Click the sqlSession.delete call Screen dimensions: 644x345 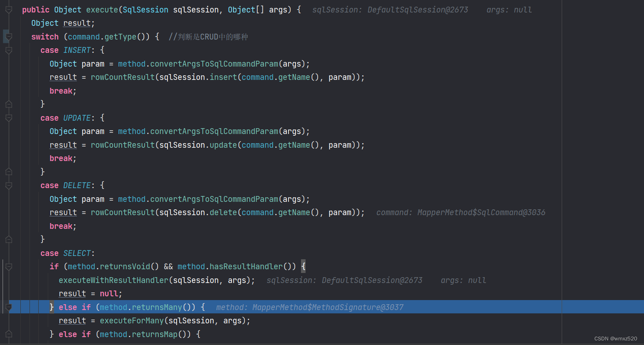pos(198,213)
